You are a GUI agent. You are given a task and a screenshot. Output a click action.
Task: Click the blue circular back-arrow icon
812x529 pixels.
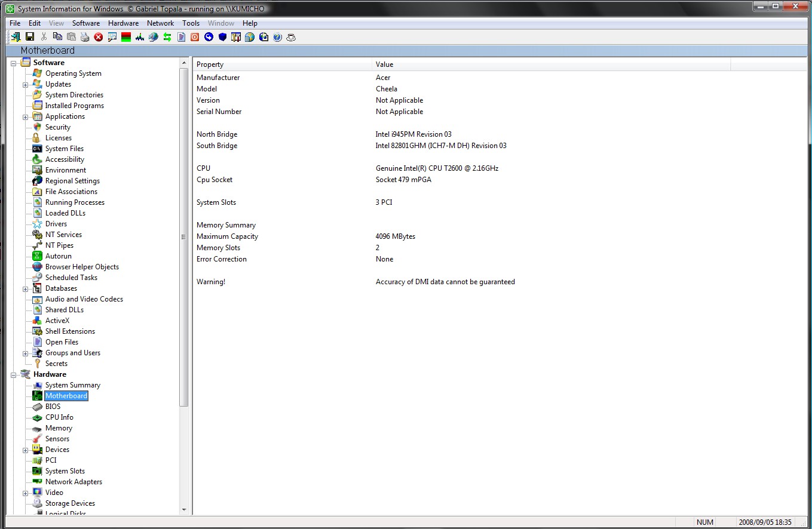pos(209,37)
